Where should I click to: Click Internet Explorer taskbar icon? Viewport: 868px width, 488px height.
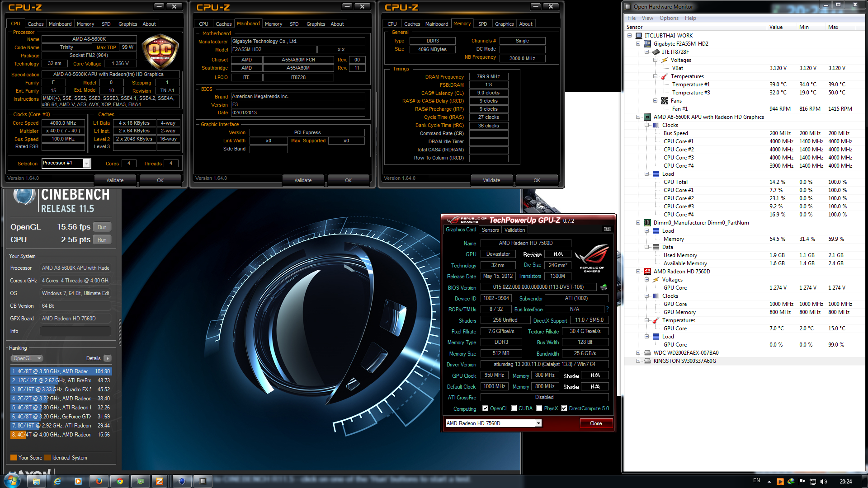57,481
